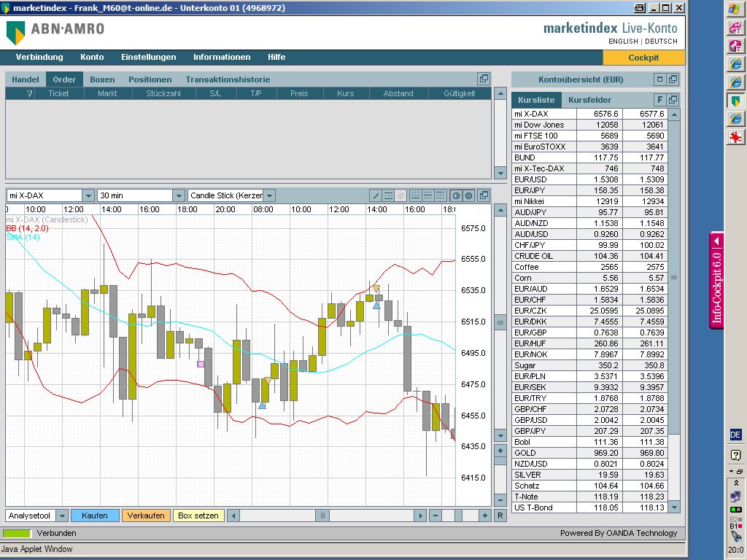Click the Verkaufen button
The image size is (747, 560).
click(x=146, y=516)
